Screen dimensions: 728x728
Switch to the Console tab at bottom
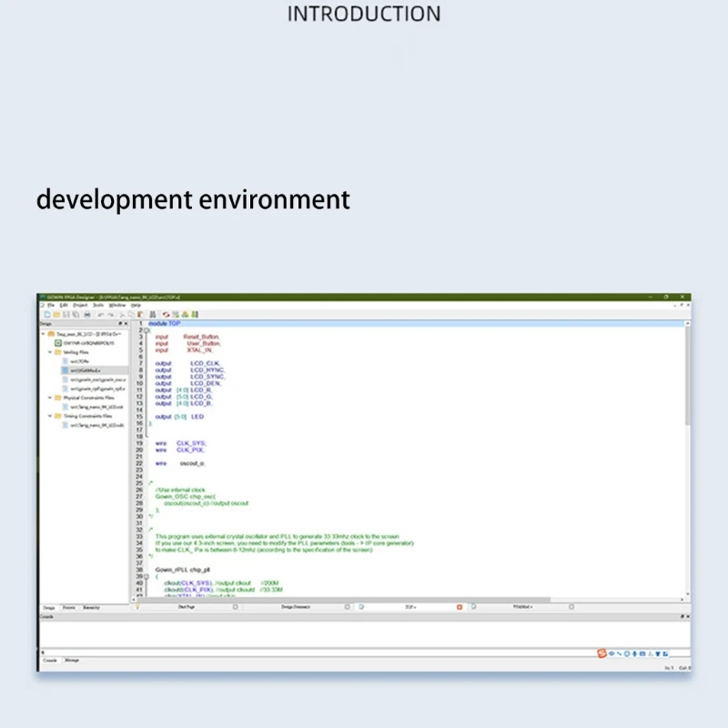(50, 661)
